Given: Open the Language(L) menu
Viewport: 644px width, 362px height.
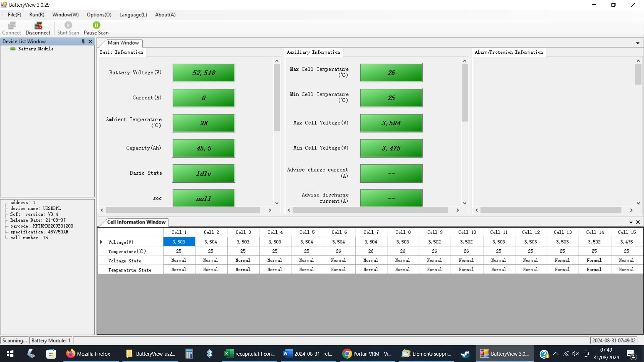Looking at the screenshot, I should tap(133, 15).
